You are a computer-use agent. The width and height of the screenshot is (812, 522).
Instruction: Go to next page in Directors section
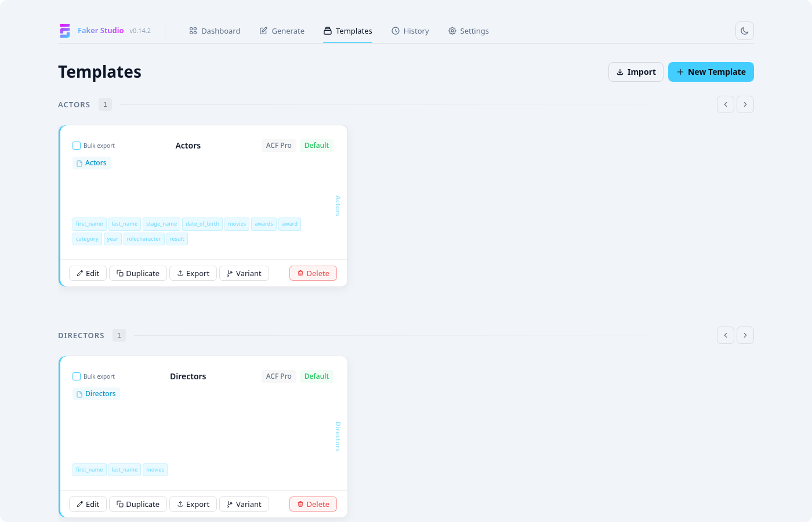coord(745,335)
